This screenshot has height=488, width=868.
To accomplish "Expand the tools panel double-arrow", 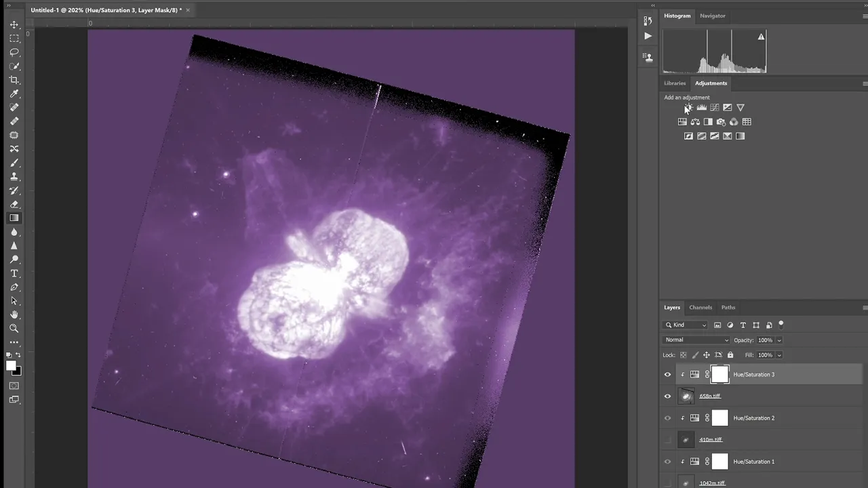I will tap(9, 5).
